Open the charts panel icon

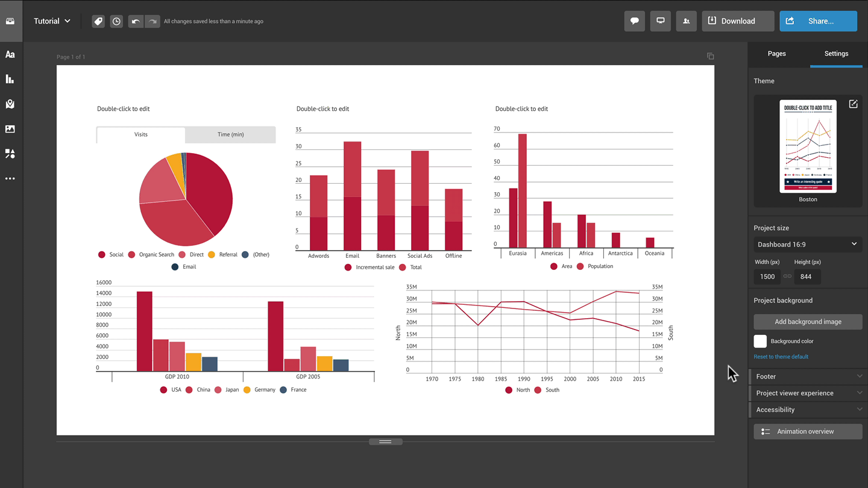pyautogui.click(x=10, y=79)
